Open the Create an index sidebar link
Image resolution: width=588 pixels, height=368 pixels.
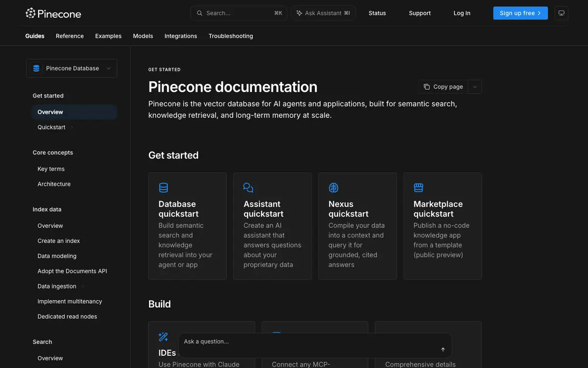point(59,241)
